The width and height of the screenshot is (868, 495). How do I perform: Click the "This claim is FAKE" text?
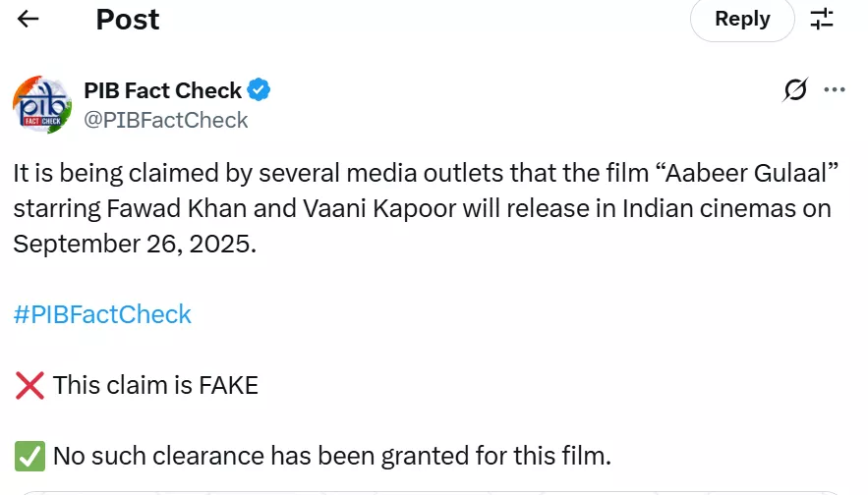155,386
